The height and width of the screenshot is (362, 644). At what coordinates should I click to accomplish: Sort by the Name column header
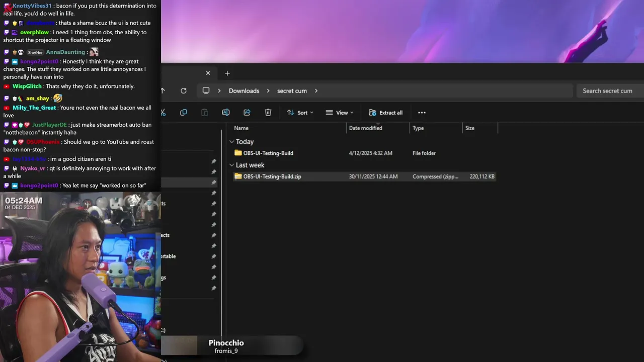(x=241, y=128)
